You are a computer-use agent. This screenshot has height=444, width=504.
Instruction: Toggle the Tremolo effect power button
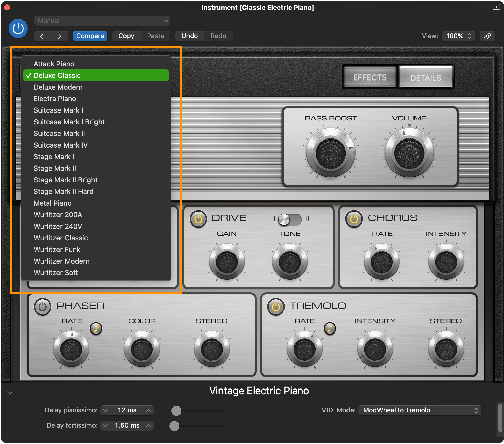click(x=276, y=307)
